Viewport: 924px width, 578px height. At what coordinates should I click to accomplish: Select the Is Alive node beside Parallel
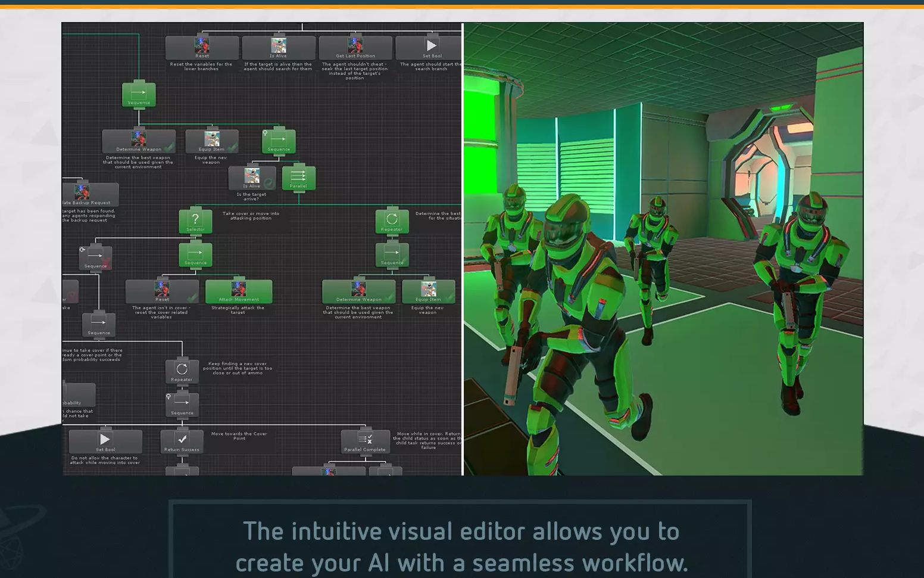(x=252, y=178)
